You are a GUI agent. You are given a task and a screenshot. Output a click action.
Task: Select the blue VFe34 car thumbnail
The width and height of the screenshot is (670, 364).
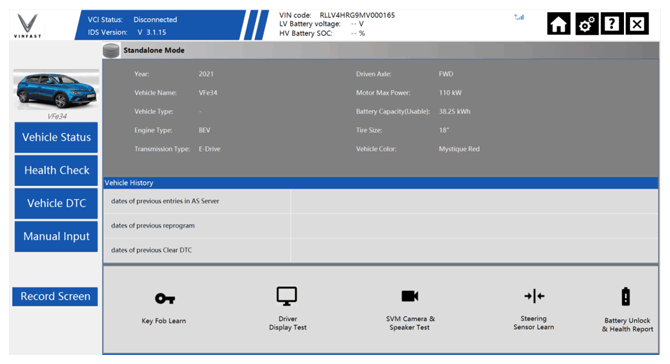[56, 91]
